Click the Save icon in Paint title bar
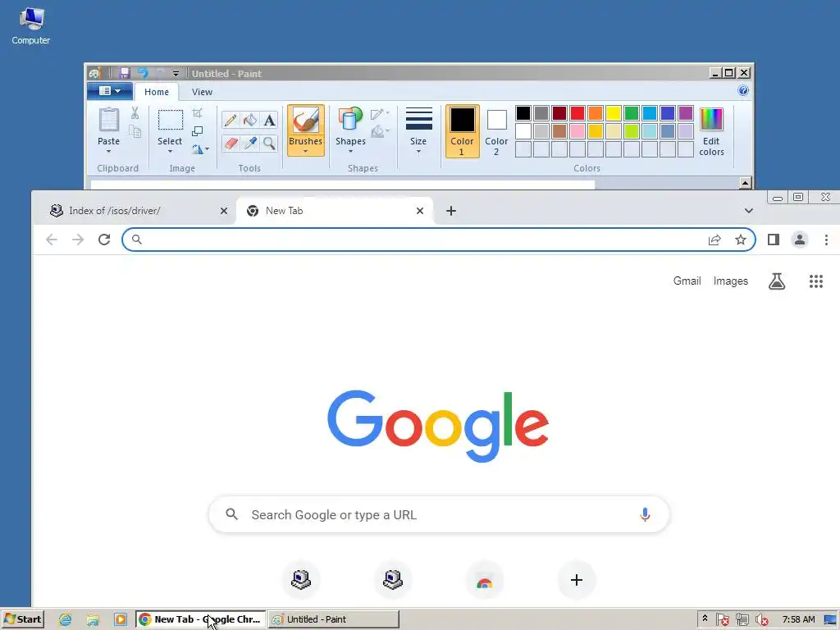The image size is (840, 630). click(125, 73)
